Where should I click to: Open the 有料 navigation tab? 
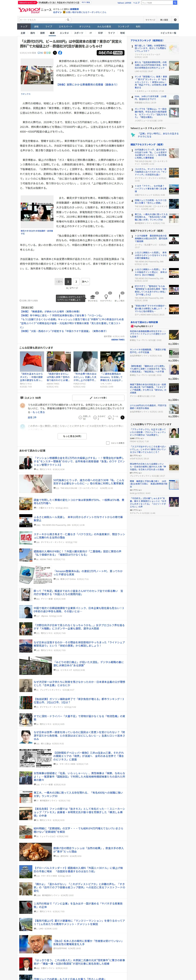coord(138,27)
